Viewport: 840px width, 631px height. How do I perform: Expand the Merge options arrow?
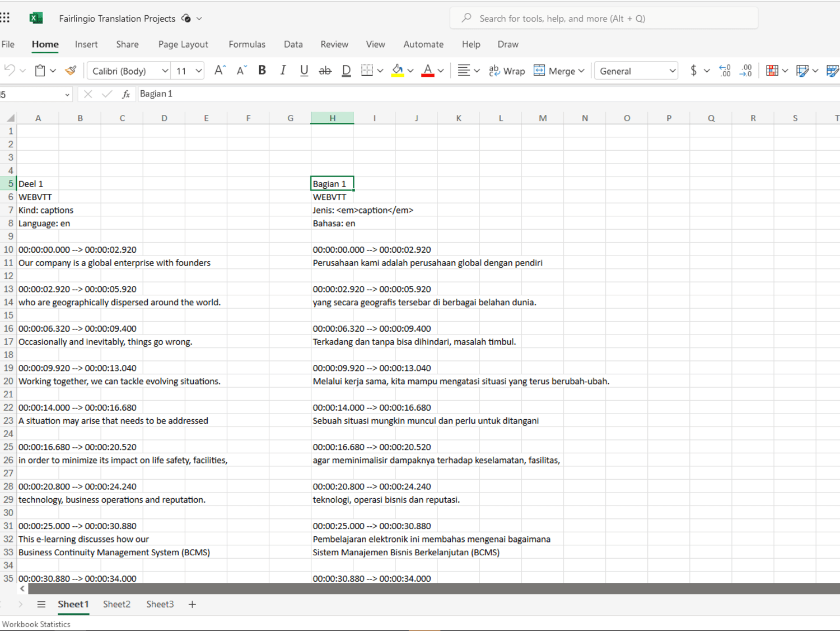[581, 71]
